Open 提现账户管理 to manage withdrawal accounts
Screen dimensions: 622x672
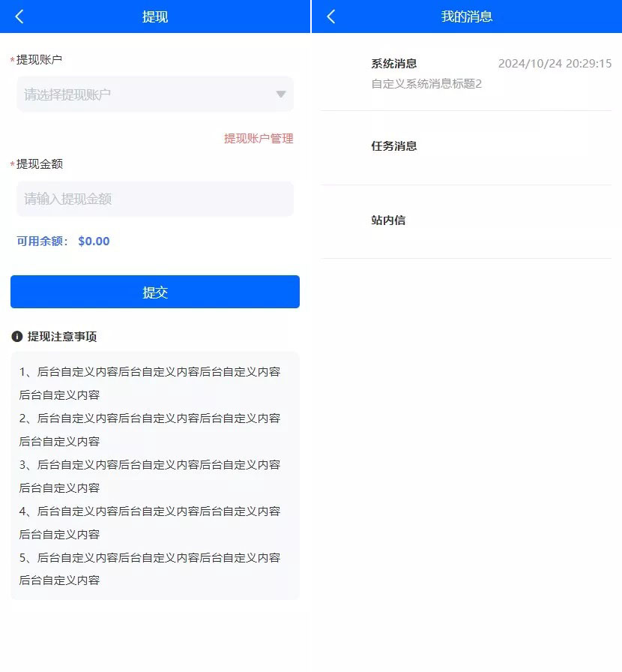pos(259,138)
